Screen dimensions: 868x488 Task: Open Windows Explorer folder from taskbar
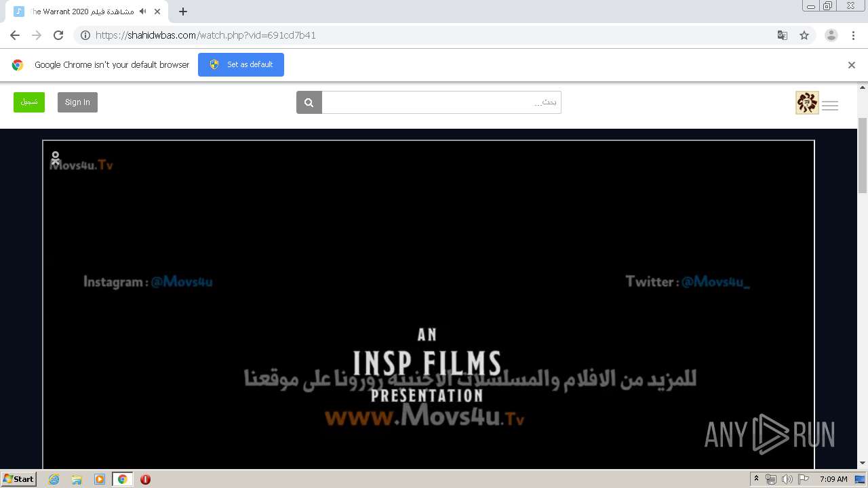coord(77,479)
